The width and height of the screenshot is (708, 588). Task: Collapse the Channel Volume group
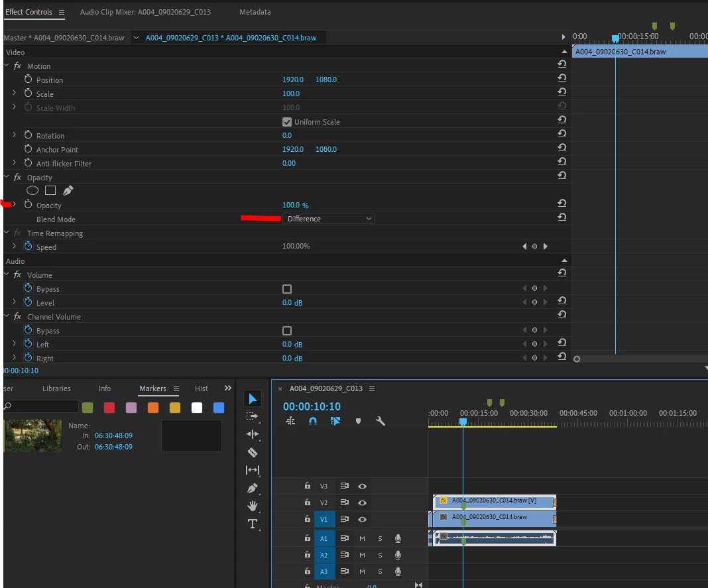click(x=7, y=316)
